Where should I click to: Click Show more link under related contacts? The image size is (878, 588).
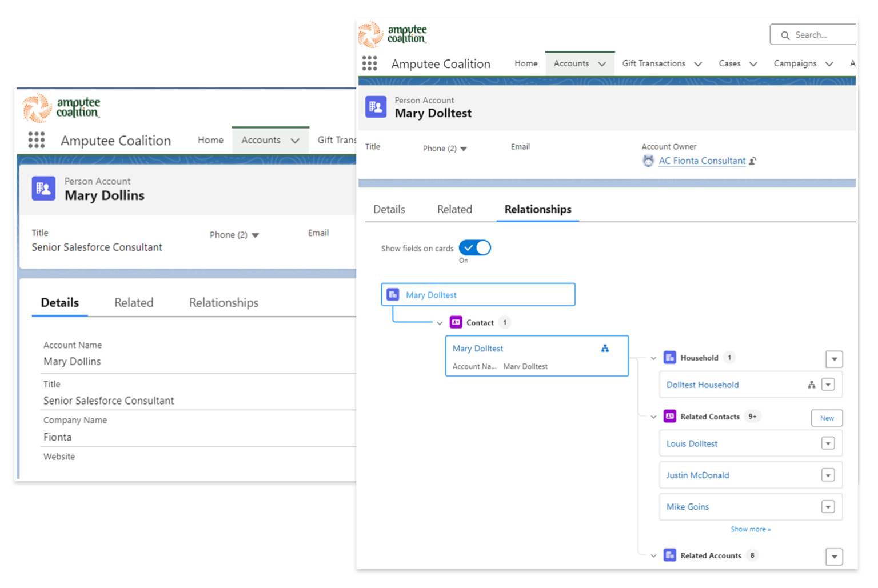coord(751,529)
